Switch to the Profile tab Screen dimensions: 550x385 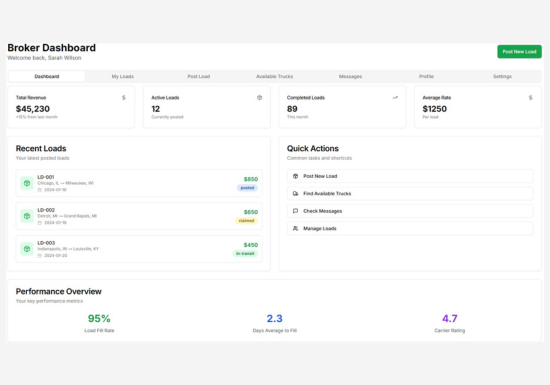[426, 76]
